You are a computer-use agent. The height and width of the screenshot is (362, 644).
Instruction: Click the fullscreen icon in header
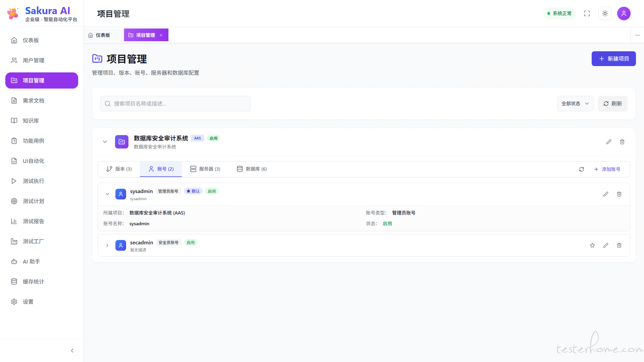pyautogui.click(x=587, y=13)
